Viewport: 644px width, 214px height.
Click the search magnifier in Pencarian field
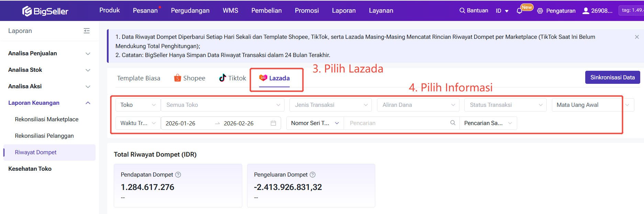click(453, 123)
